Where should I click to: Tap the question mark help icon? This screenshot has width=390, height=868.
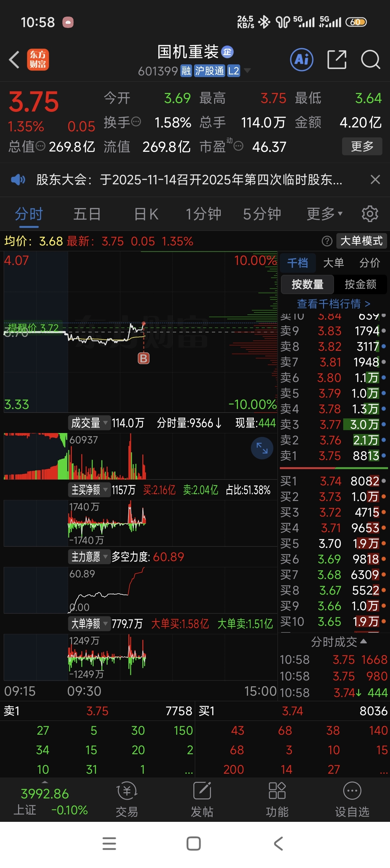pyautogui.click(x=327, y=241)
